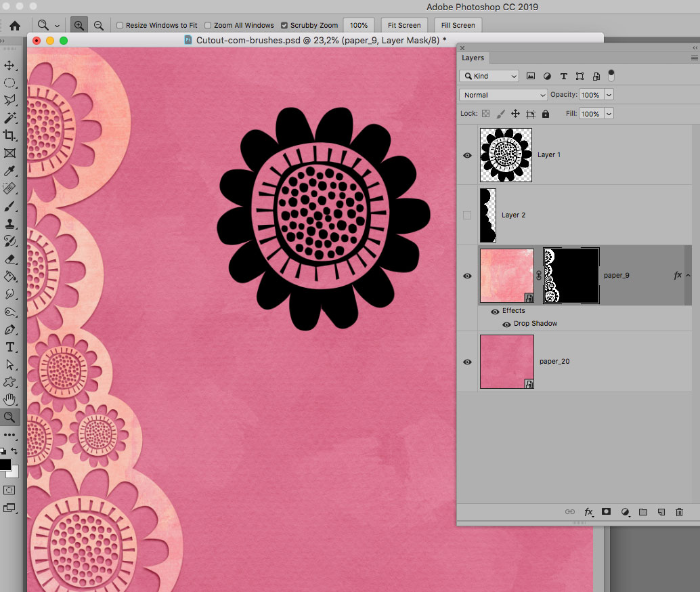Swap foreground and background colors
700x592 pixels.
click(x=14, y=451)
